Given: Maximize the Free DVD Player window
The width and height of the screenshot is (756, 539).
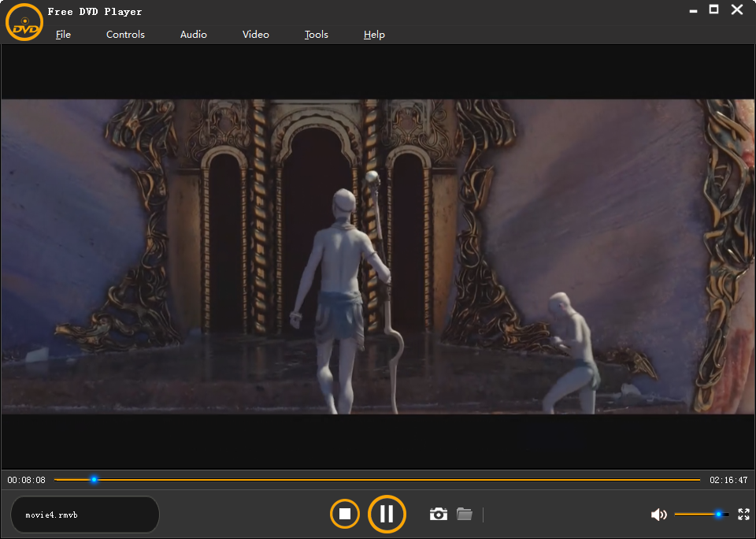Looking at the screenshot, I should (714, 9).
